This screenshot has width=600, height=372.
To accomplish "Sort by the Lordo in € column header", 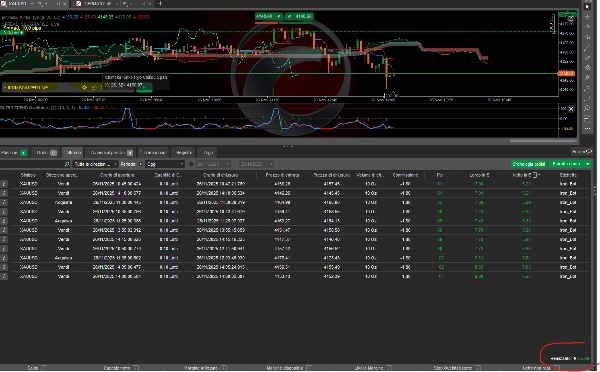I will pos(479,175).
